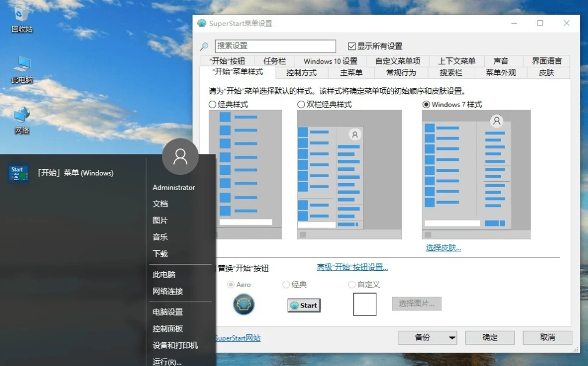Select the classic style (经典样式) radio button
Viewport: 588px width, 366px height.
212,104
